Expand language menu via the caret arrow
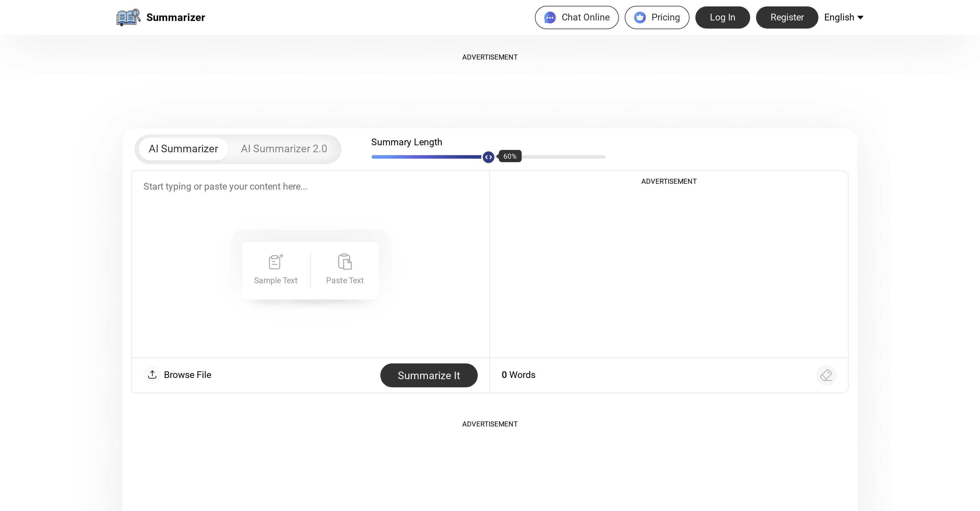980x511 pixels. coord(860,17)
